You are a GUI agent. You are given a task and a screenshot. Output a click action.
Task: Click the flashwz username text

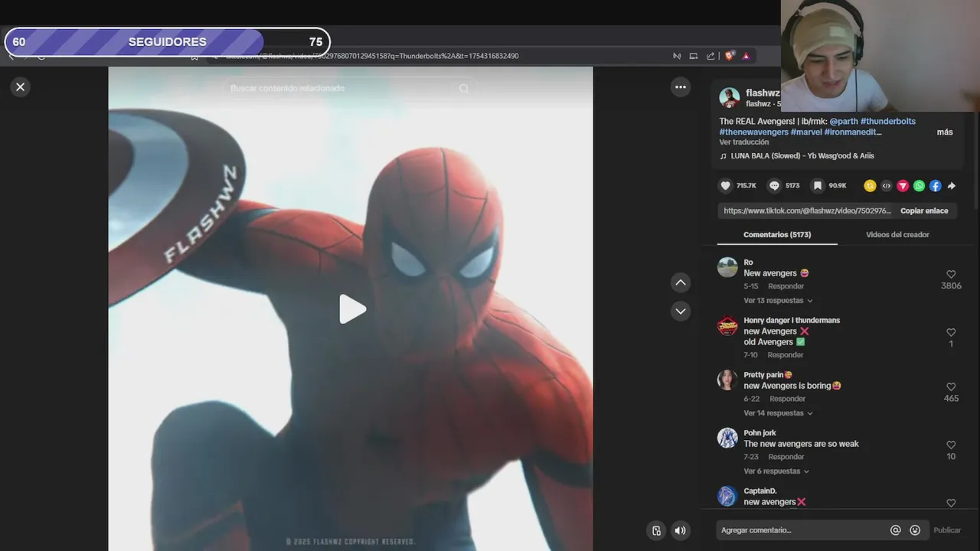(763, 93)
